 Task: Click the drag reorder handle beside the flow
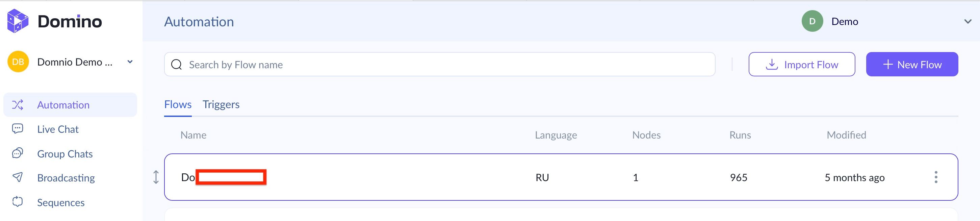click(x=156, y=177)
